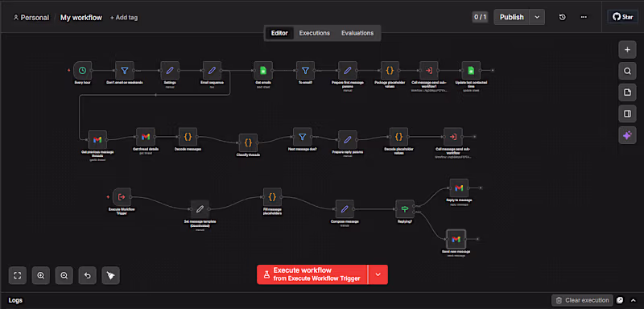Select the Send new message Gmail node
This screenshot has height=309, width=644.
click(456, 239)
